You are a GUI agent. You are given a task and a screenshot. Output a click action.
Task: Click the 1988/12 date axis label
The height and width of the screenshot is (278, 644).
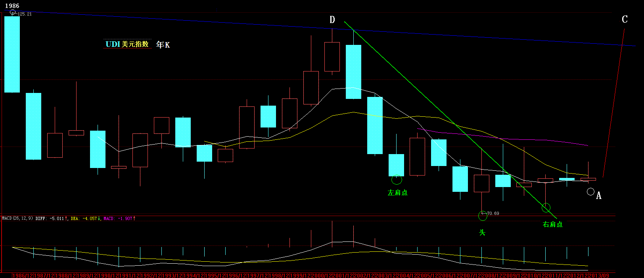click(x=66, y=275)
